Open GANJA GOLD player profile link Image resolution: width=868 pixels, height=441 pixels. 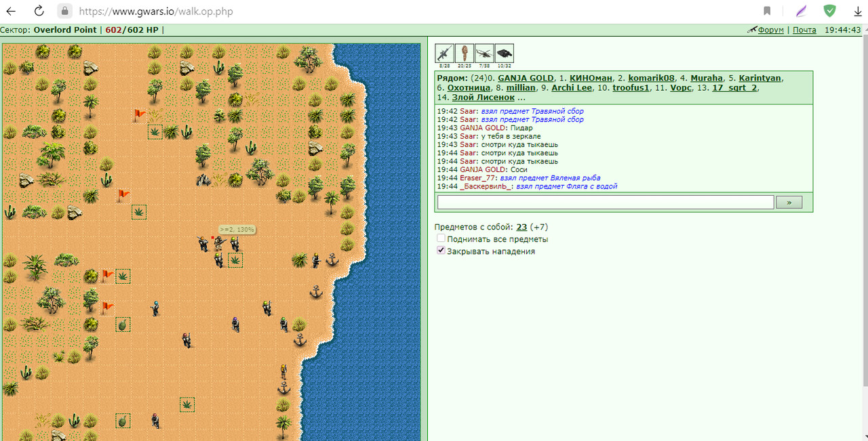(x=526, y=78)
